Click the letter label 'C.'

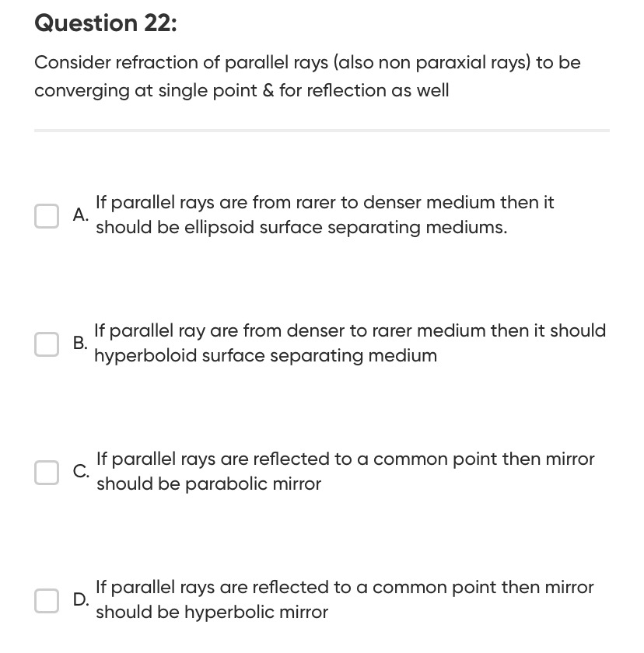(x=81, y=471)
